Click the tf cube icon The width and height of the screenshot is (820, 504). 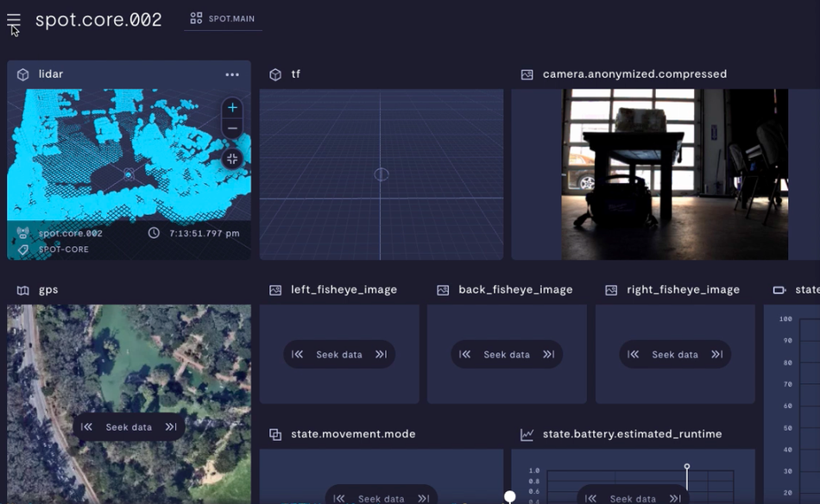275,75
